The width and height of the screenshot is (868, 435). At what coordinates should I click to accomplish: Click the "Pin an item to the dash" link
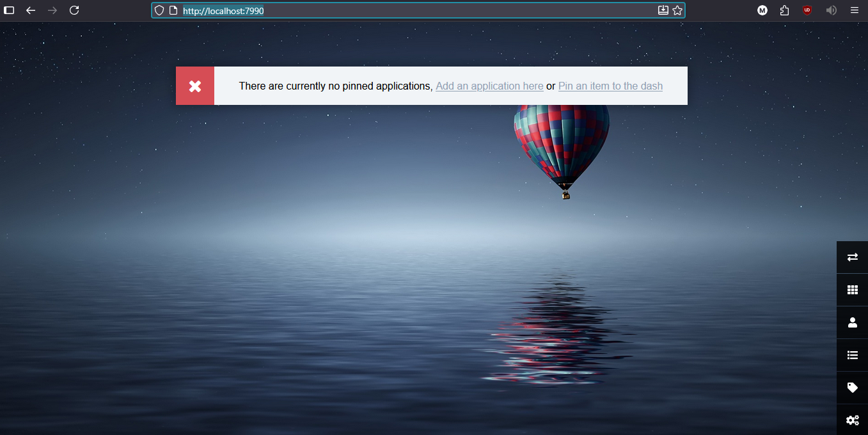610,86
